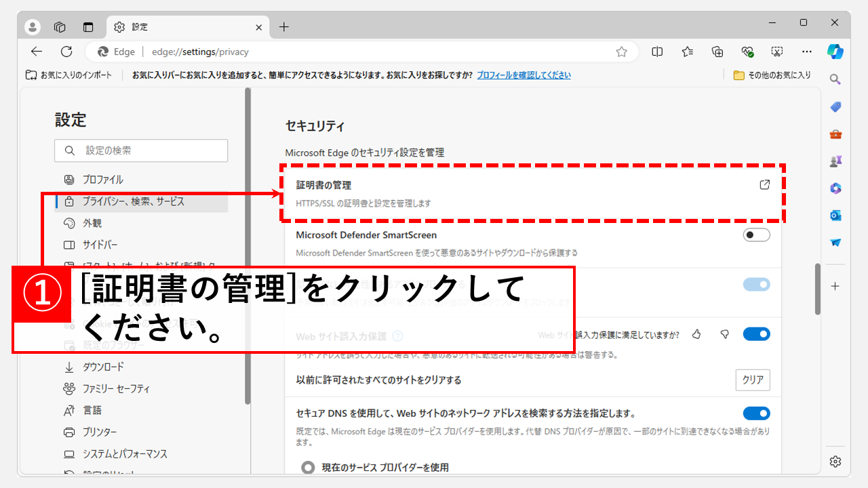The width and height of the screenshot is (868, 488).
Task: Start a Web capture with scissors icon
Action: (x=776, y=52)
